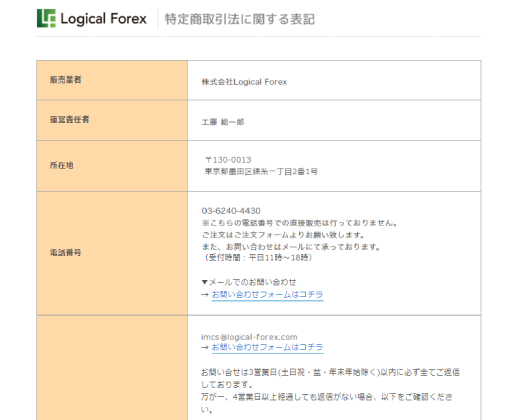Click the line ご注文はご注文フォームよりお願い致します
Viewport: 512px width, 420px height.
tap(283, 235)
